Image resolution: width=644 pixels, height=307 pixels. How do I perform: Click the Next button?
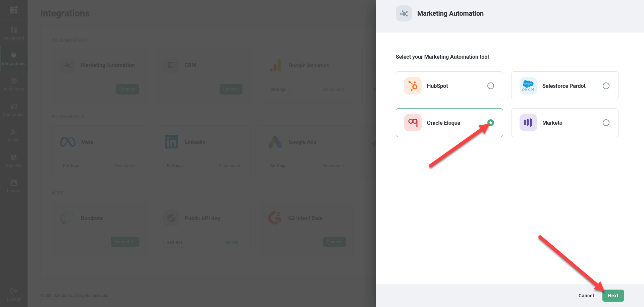(613, 296)
